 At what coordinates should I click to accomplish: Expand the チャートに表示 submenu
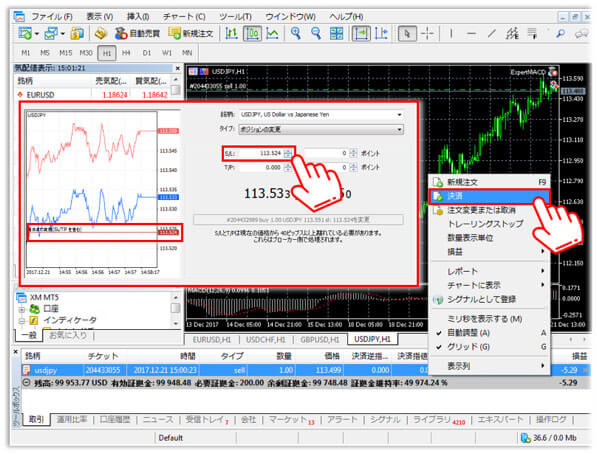click(x=489, y=285)
